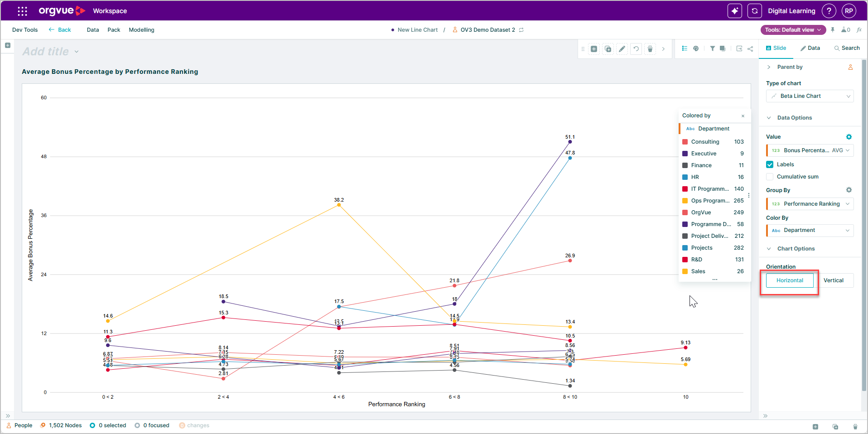The image size is (868, 434).
Task: Click the refresh sync icon in header
Action: (x=755, y=11)
